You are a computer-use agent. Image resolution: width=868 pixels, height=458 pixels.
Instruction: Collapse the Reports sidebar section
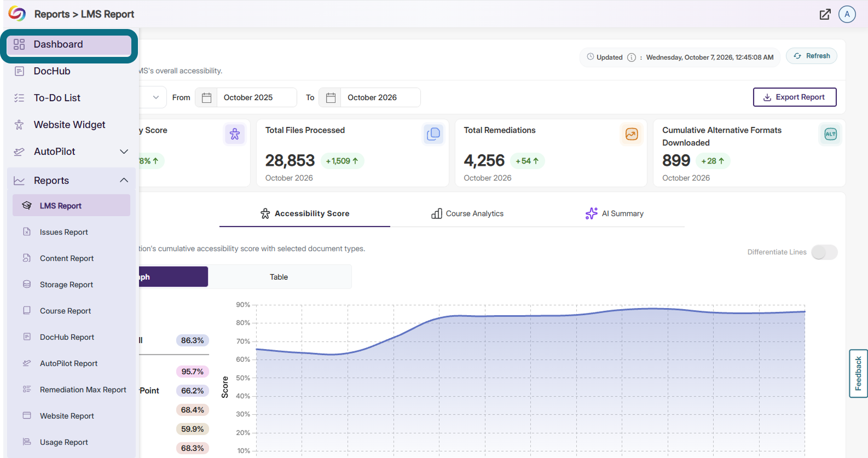pos(124,181)
